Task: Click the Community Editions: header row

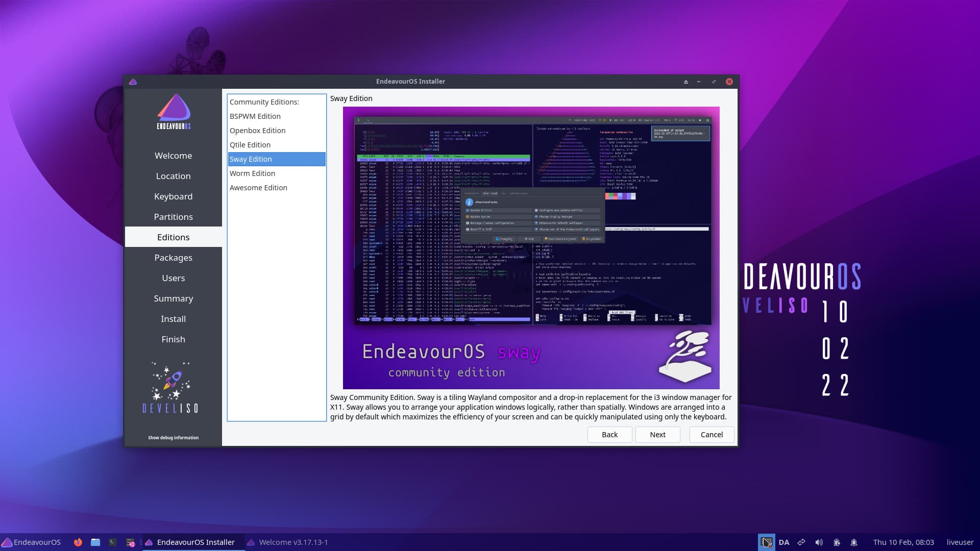Action: coord(277,102)
